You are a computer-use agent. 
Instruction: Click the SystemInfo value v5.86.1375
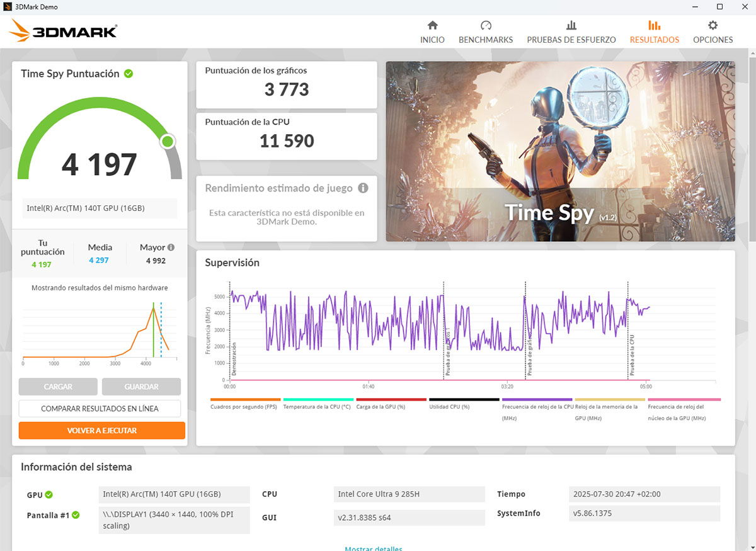[x=644, y=513]
